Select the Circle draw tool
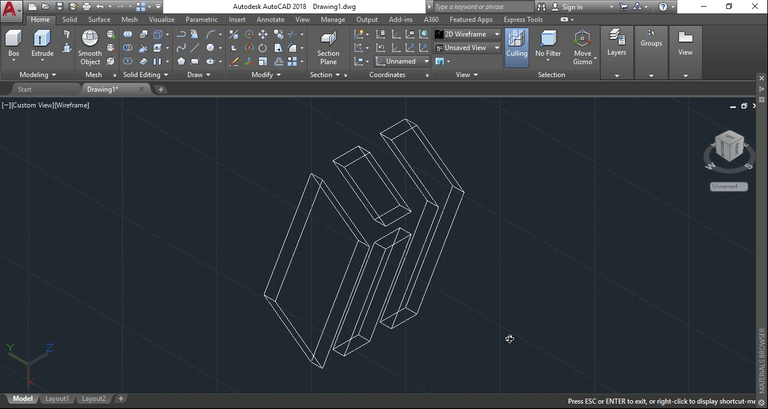Screen dimensions: 768x409 click(210, 48)
